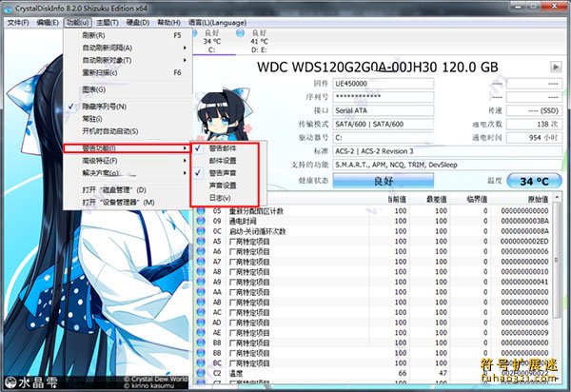Screen dimensions: 571x392
Task: Toggle 常驻(i) menu option
Action: click(x=128, y=119)
